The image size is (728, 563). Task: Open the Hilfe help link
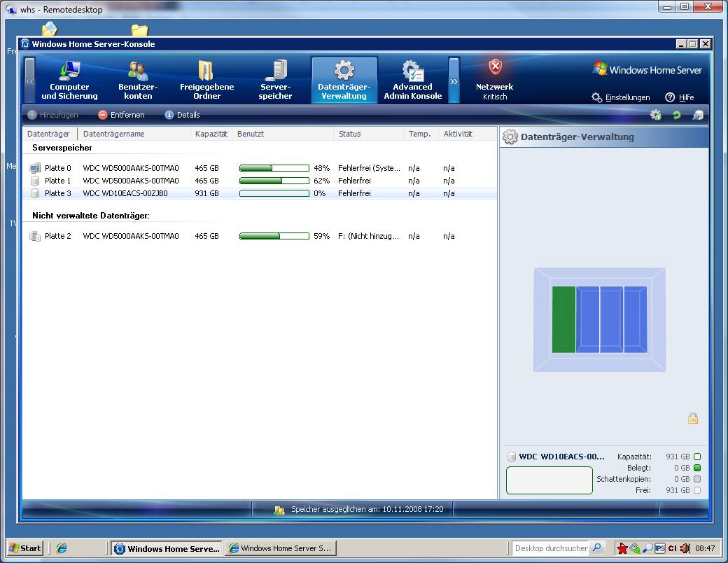tap(680, 97)
